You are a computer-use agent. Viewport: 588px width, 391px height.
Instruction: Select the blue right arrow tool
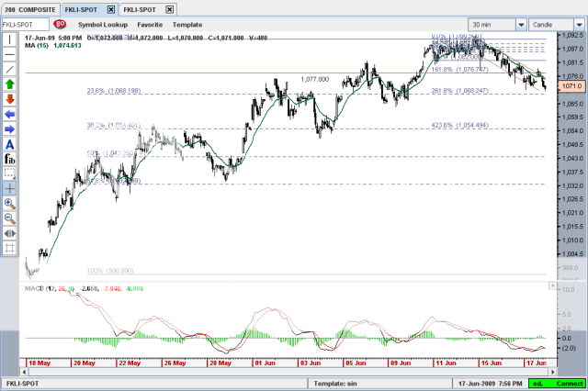coord(9,128)
